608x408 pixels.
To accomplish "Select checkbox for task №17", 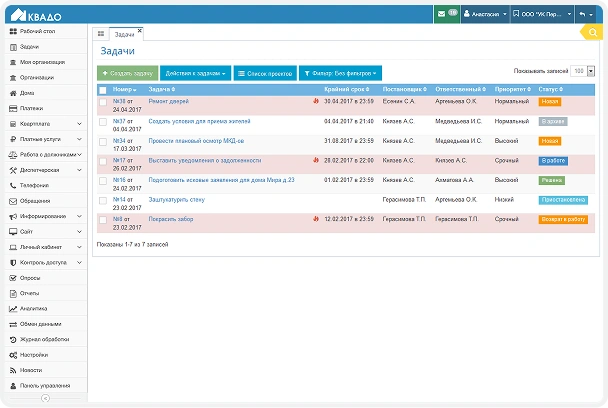I will (x=102, y=161).
